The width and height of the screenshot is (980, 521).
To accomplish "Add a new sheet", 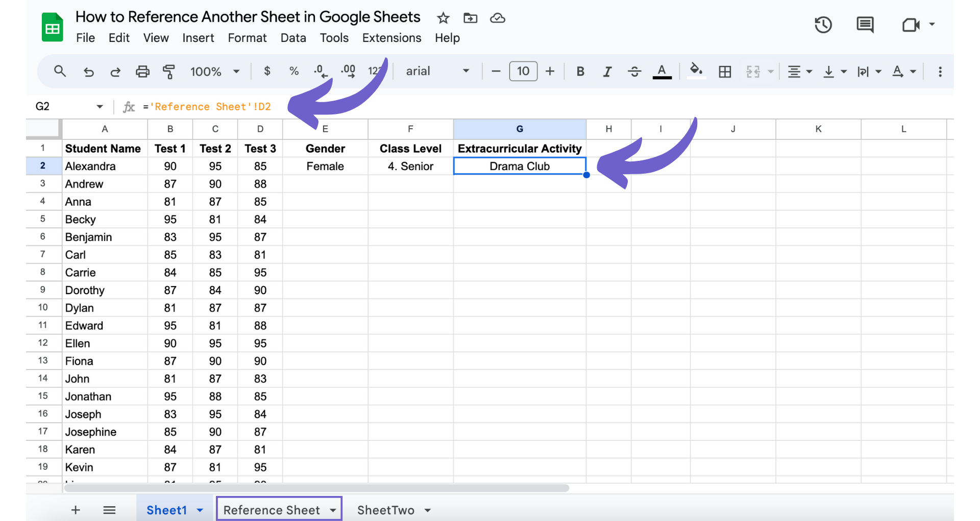I will click(x=75, y=509).
